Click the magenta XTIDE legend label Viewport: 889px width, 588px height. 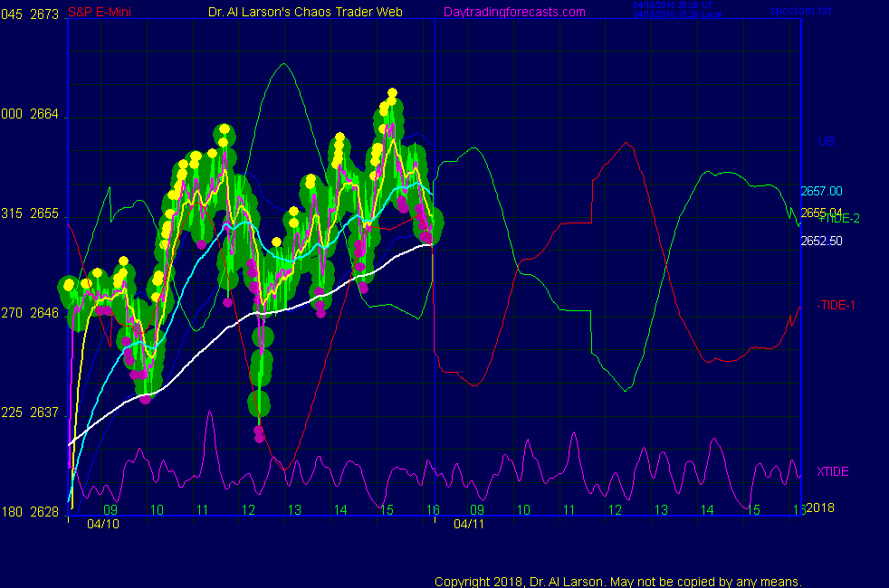point(833,471)
